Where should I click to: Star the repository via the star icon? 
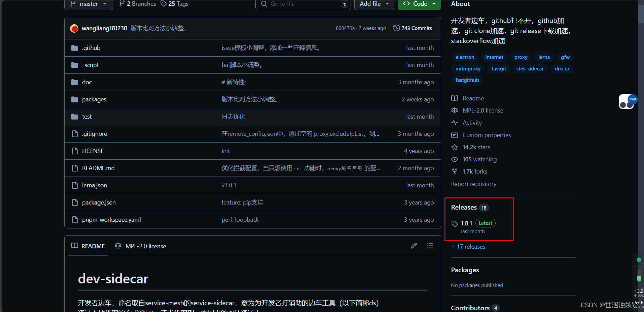tap(455, 147)
